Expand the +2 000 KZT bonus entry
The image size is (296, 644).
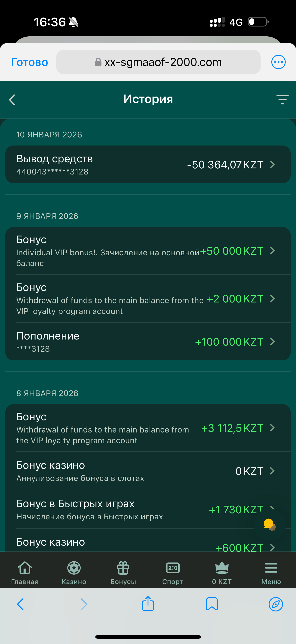[x=272, y=298]
